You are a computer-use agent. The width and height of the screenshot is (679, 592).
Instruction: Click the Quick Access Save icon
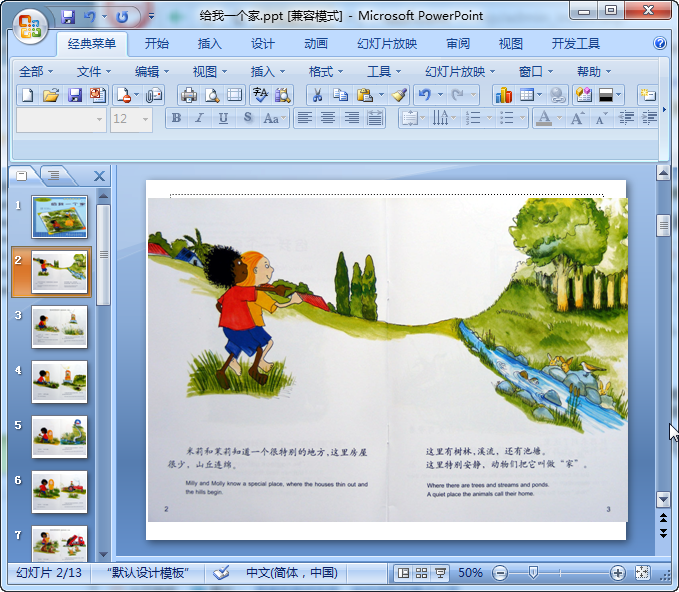coord(68,16)
